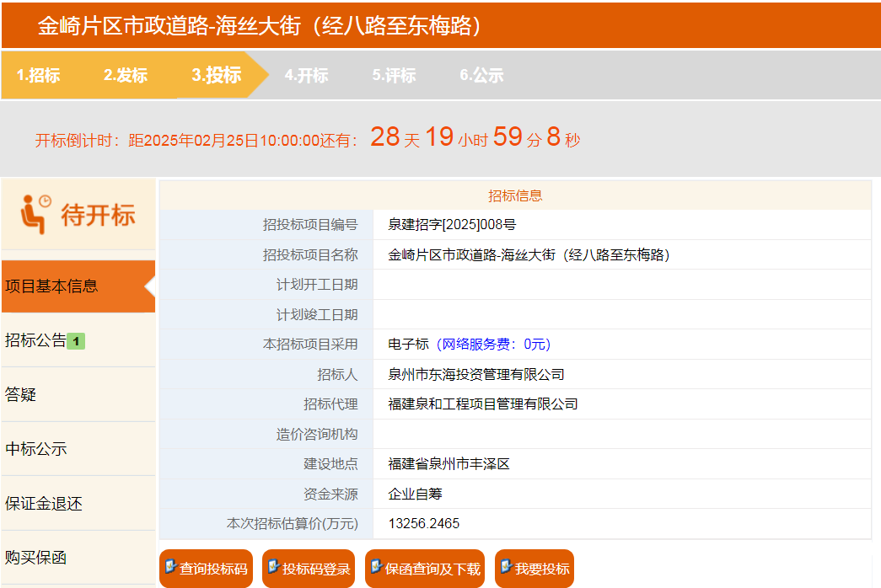Click the active 3.投标 step
This screenshot has width=881, height=588.
coord(216,75)
